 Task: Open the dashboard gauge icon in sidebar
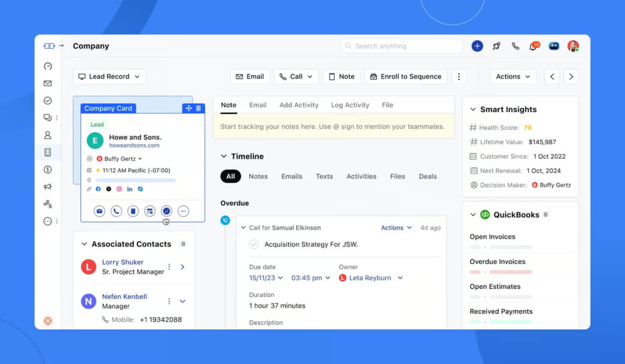(x=48, y=66)
